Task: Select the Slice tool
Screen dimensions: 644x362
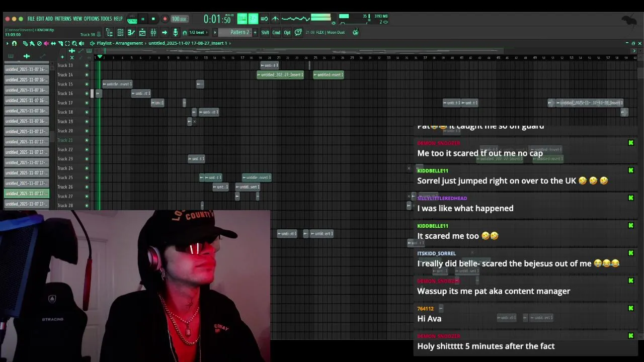Action: (x=60, y=43)
